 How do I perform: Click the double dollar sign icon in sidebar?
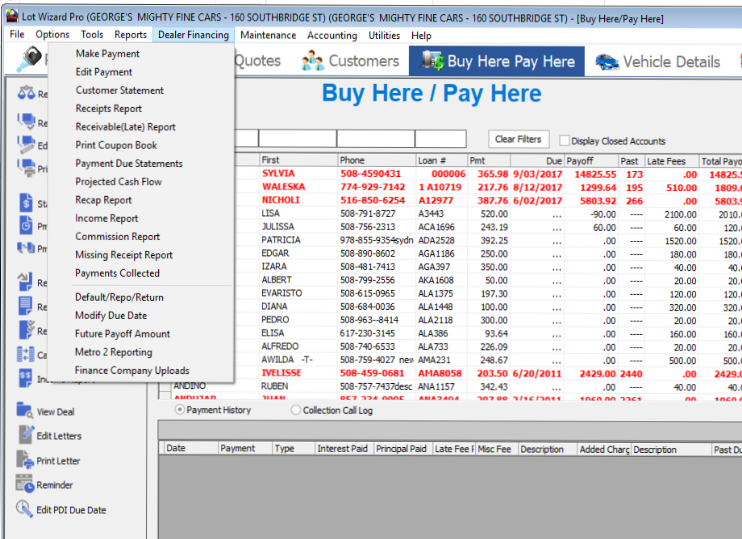25,378
